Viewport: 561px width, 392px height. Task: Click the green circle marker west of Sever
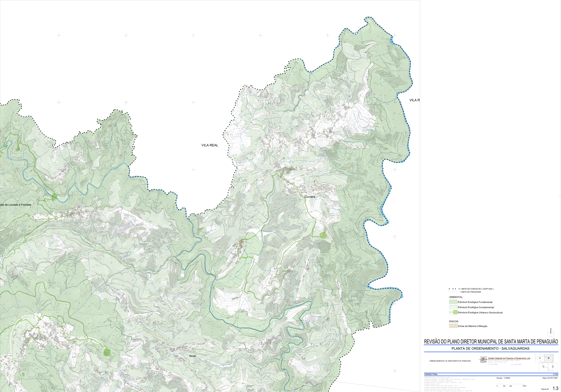coord(107,352)
